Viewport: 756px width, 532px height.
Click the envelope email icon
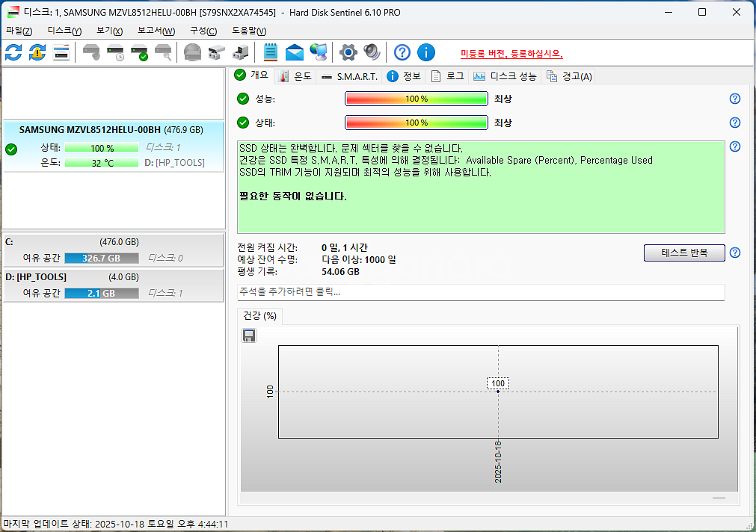pyautogui.click(x=295, y=52)
